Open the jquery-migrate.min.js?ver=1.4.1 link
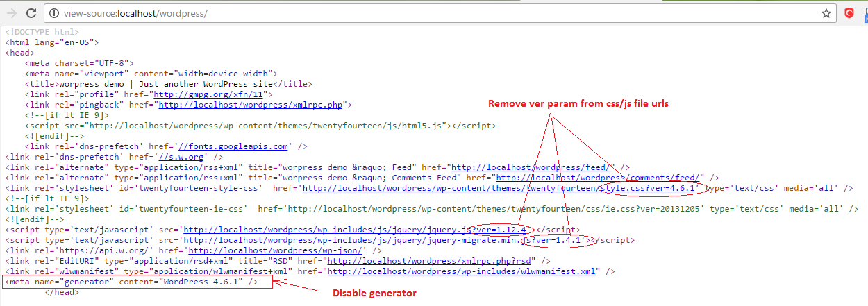This screenshot has height=306, width=868. coord(381,240)
